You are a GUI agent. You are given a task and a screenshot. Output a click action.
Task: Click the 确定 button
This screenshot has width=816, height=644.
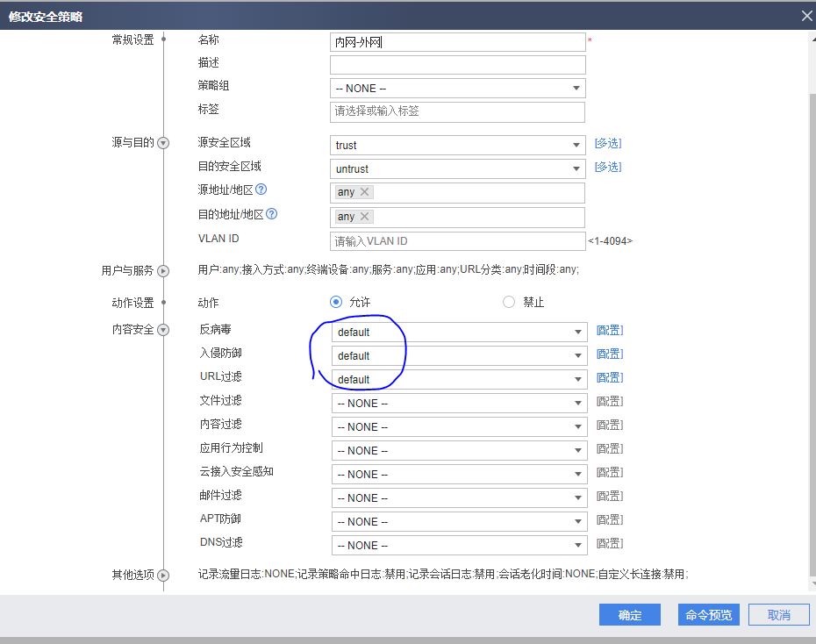[x=629, y=615]
